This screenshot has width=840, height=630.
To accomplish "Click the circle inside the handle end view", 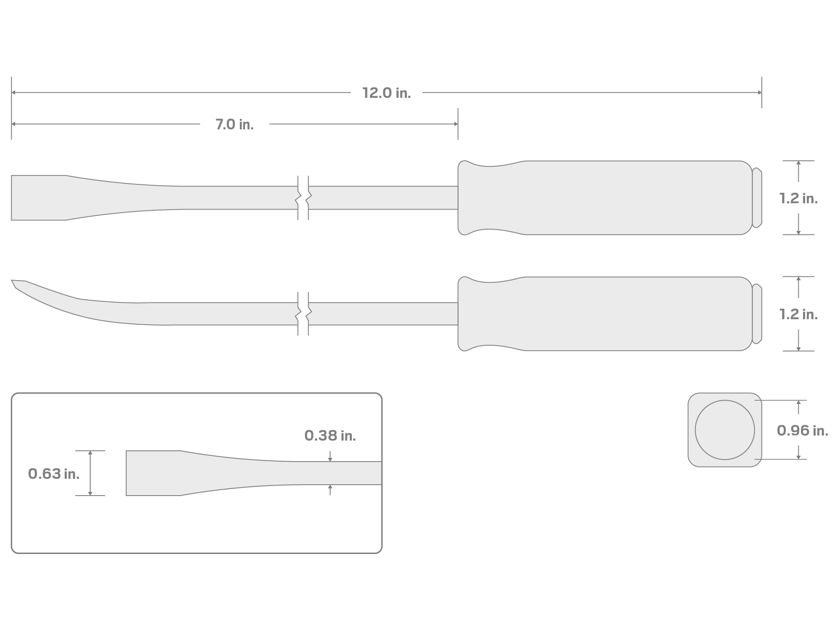I will click(x=724, y=430).
